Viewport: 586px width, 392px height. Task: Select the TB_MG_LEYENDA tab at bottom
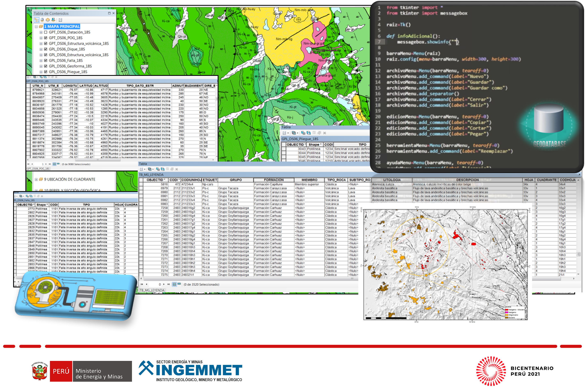[152, 290]
